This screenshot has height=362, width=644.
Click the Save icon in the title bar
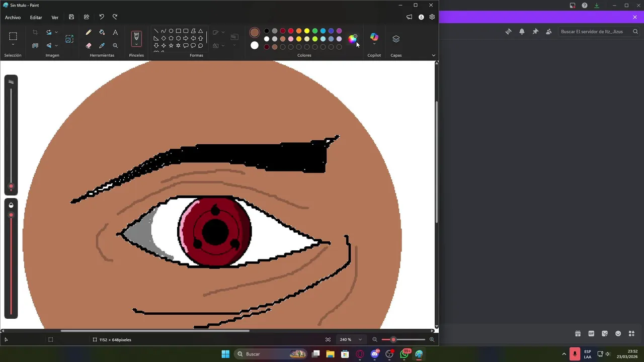coord(71,17)
